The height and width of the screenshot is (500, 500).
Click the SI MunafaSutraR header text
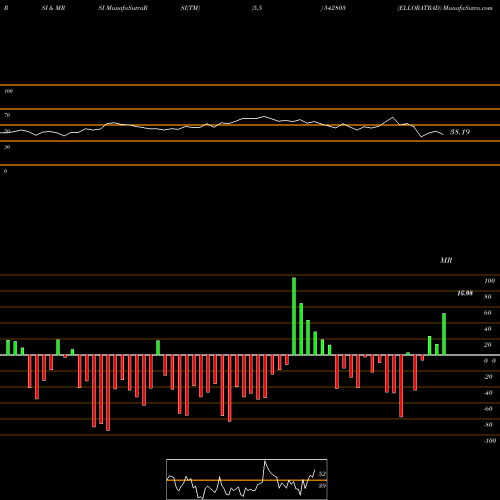[x=123, y=8]
